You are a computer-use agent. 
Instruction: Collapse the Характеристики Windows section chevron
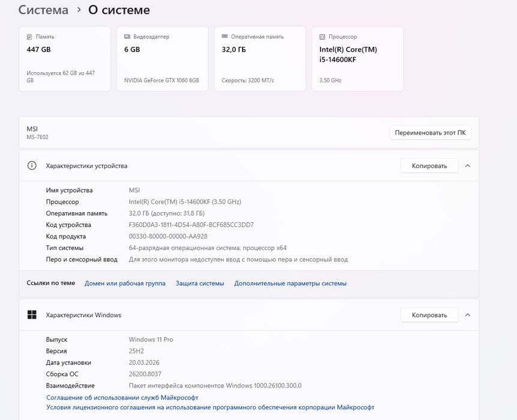coord(468,315)
